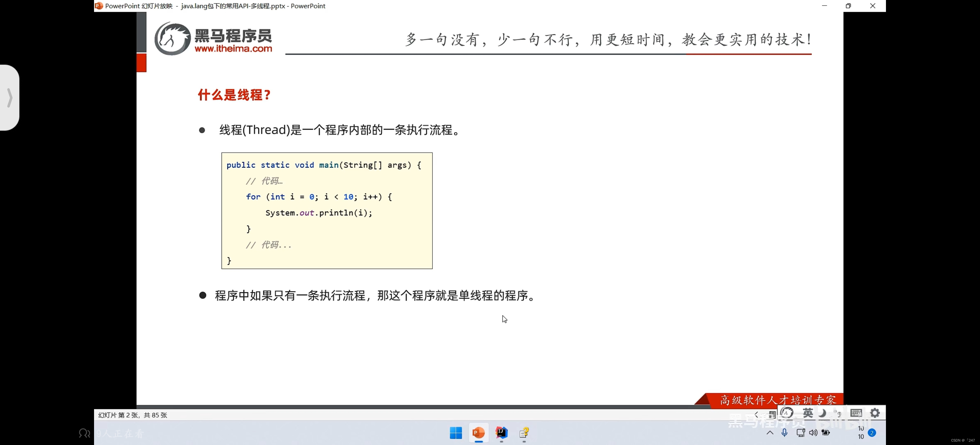The width and height of the screenshot is (980, 445).
Task: Open network status tray icon
Action: [801, 432]
